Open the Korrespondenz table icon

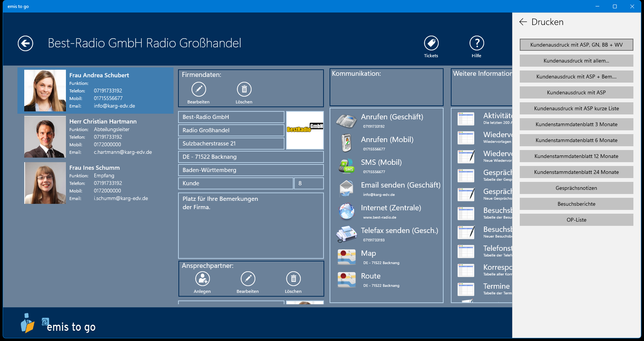coord(466,271)
